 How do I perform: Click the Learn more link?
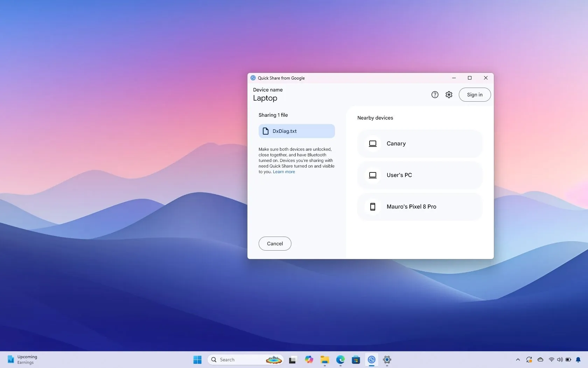pos(284,172)
